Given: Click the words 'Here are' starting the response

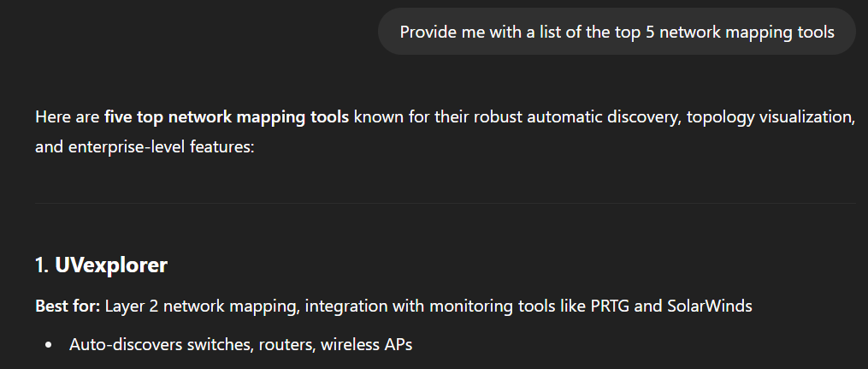Looking at the screenshot, I should pos(68,117).
